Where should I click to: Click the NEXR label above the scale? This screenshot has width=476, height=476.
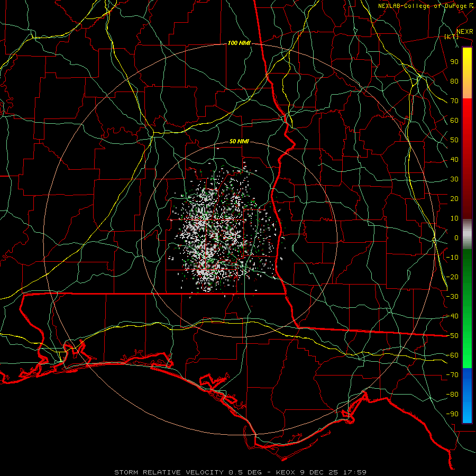pos(465,32)
